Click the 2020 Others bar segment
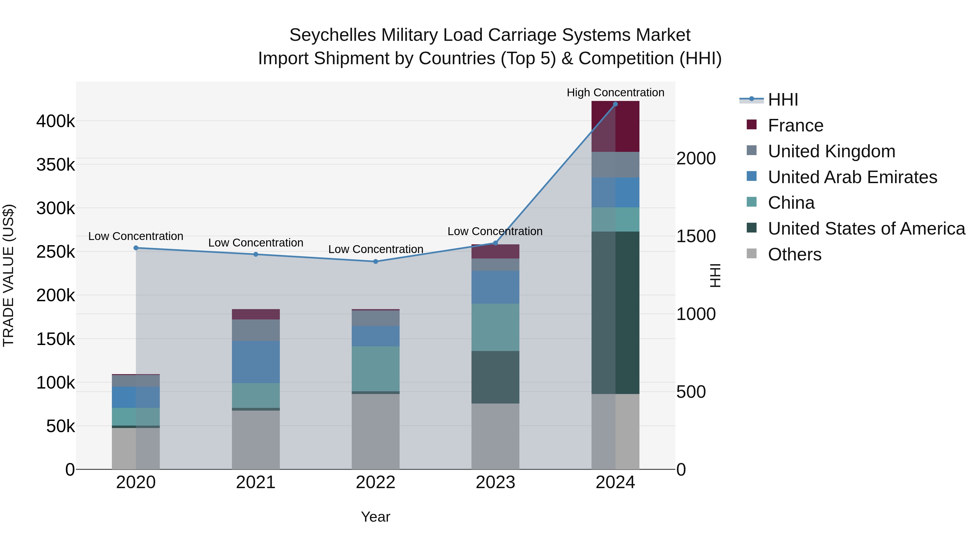This screenshot has height=551, width=980. (x=136, y=449)
